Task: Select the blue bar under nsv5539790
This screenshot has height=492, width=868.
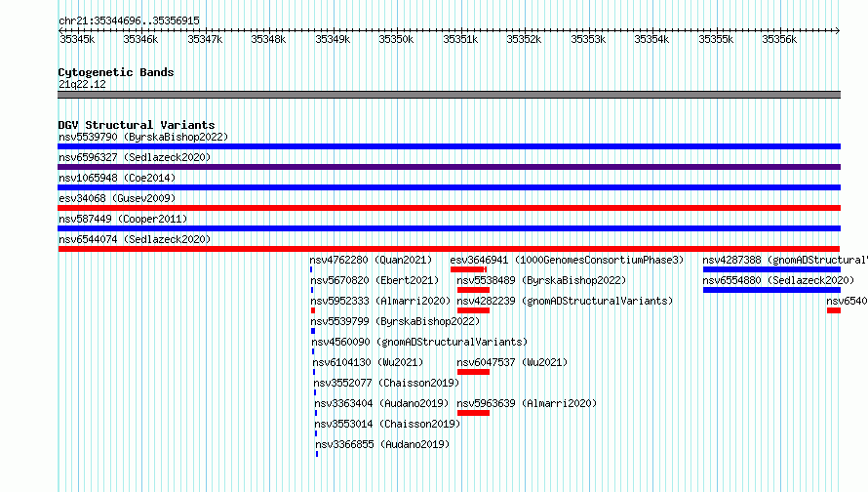Action: [x=449, y=146]
